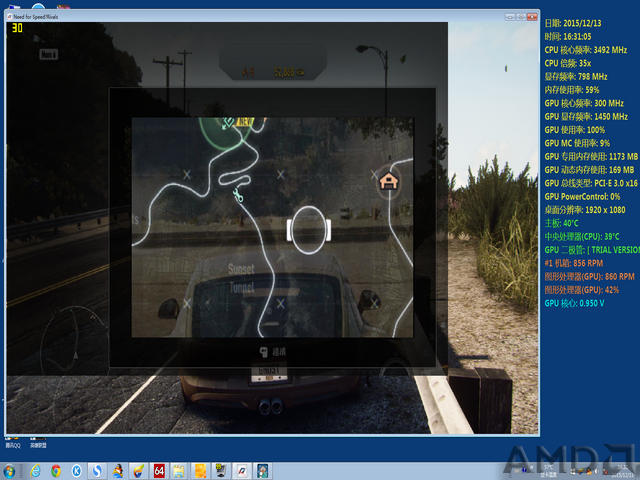This screenshot has width=640, height=480.
Task: Click the 显存频率: 798 MHz line
Action: (x=576, y=77)
